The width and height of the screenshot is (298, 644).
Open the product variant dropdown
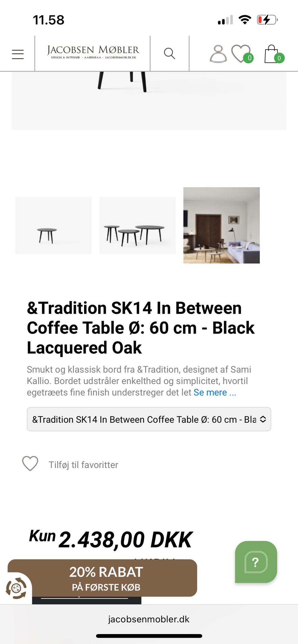[149, 419]
